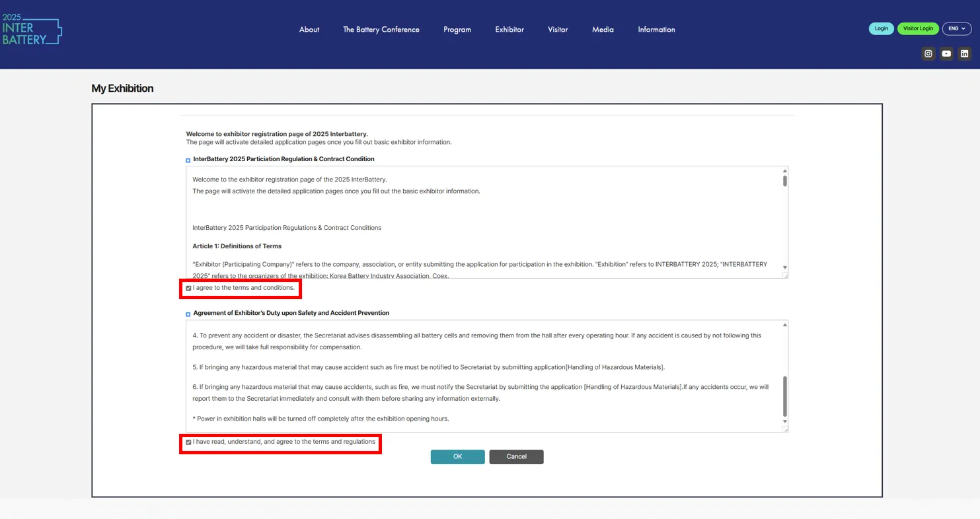Click item 5 about notifying hazardous material
The height and width of the screenshot is (519, 980).
[429, 367]
